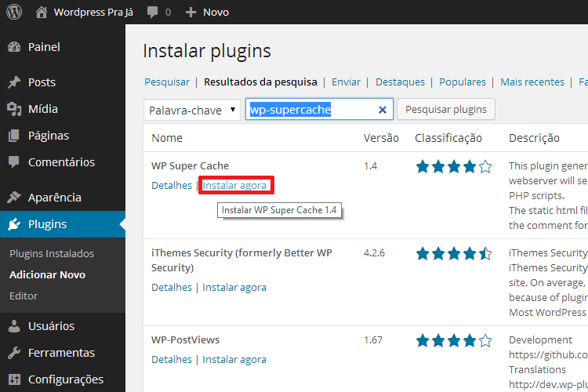Click the Aparência paintbrush icon
Image resolution: width=588 pixels, height=392 pixels.
[14, 198]
